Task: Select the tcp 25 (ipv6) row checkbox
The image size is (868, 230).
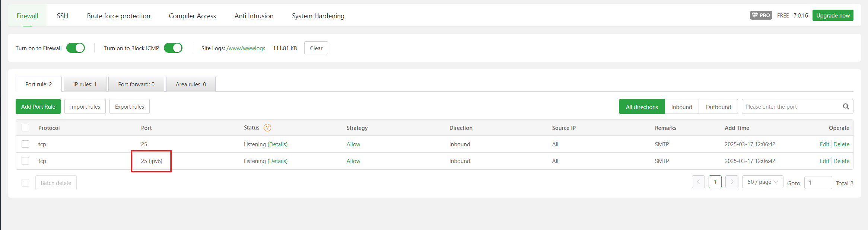Action: [x=25, y=161]
